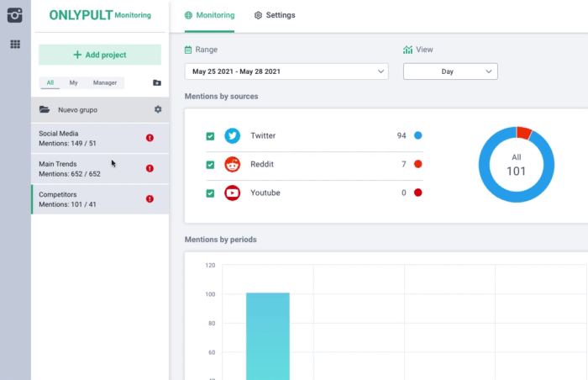Collapse the Nuevo grupo folder
Viewport: 588px width, 380px height.
(45, 109)
